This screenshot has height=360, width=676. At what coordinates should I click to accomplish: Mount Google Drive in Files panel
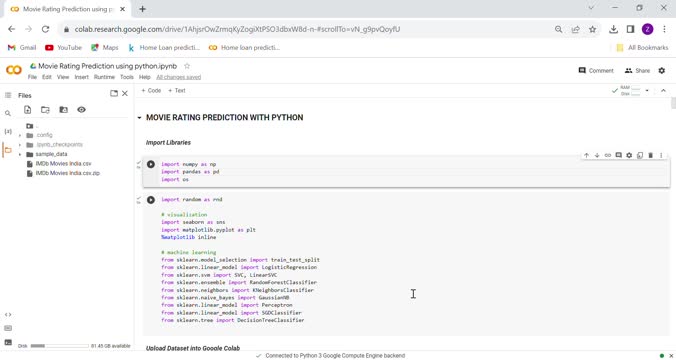coord(63,110)
